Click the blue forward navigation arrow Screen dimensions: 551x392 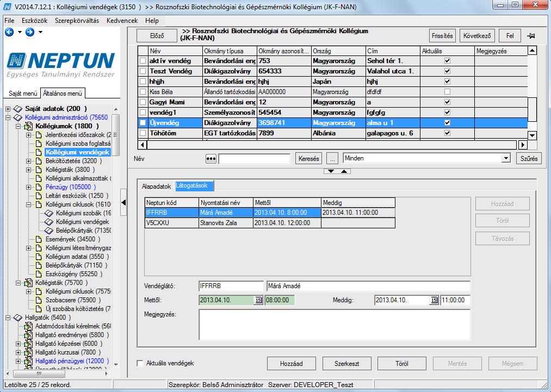pos(30,32)
